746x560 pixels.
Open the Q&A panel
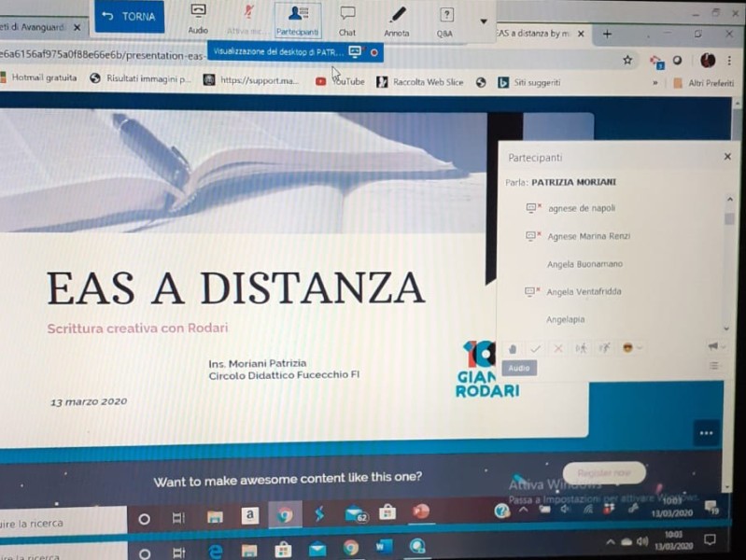point(445,19)
